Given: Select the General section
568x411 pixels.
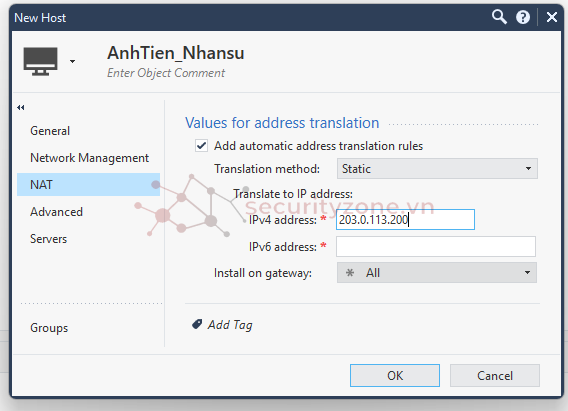Looking at the screenshot, I should pos(50,131).
